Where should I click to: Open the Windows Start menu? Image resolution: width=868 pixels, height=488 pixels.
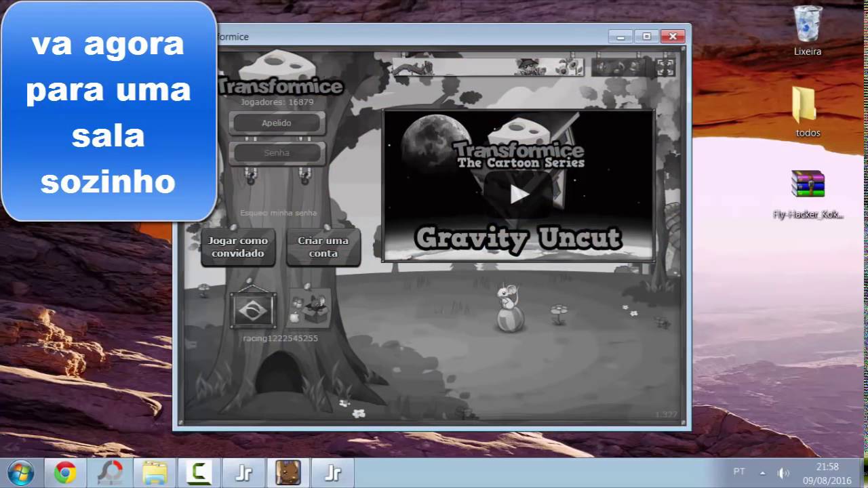click(x=20, y=472)
